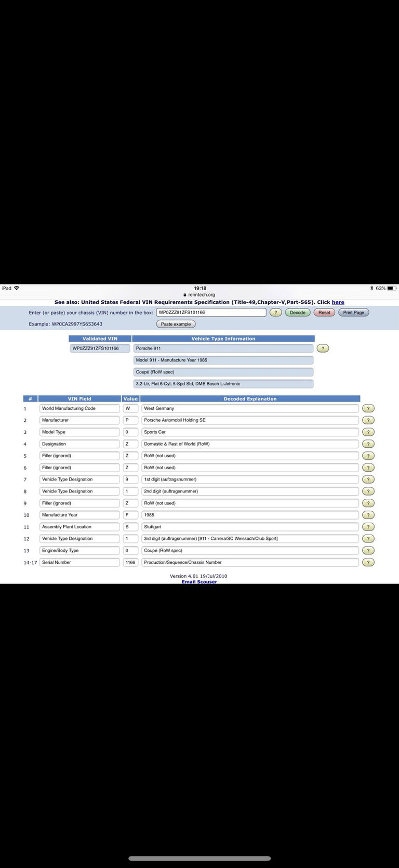
Task: Follow the 'here' VIN specification link
Action: [x=338, y=302]
